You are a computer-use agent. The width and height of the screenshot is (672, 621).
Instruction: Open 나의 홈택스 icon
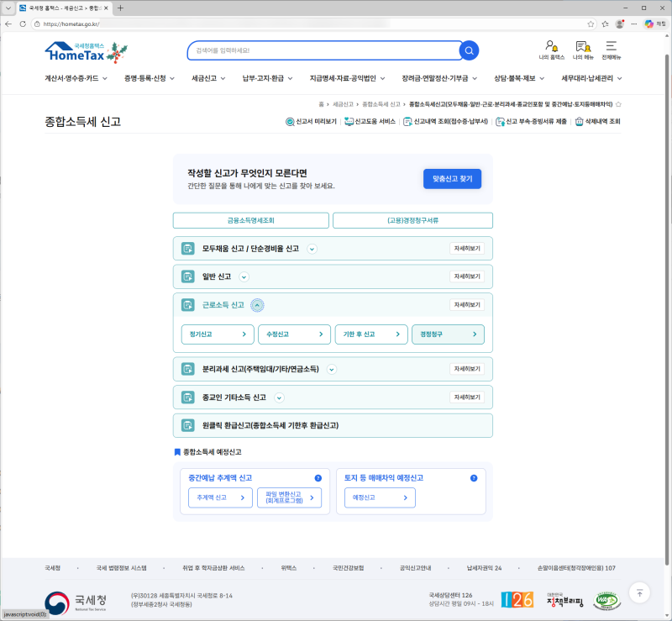pos(551,50)
